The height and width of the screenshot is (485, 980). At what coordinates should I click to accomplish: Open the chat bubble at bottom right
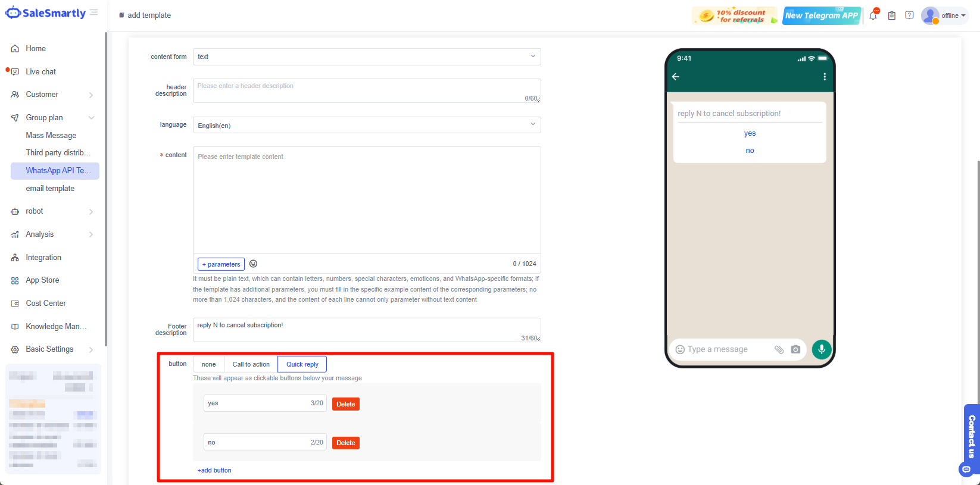966,470
